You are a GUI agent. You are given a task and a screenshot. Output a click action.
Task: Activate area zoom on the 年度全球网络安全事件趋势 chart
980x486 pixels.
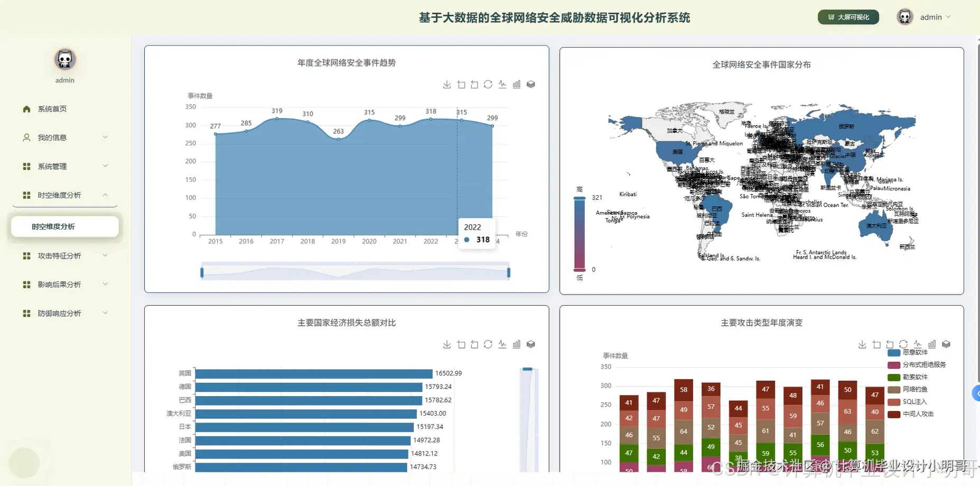coord(461,85)
